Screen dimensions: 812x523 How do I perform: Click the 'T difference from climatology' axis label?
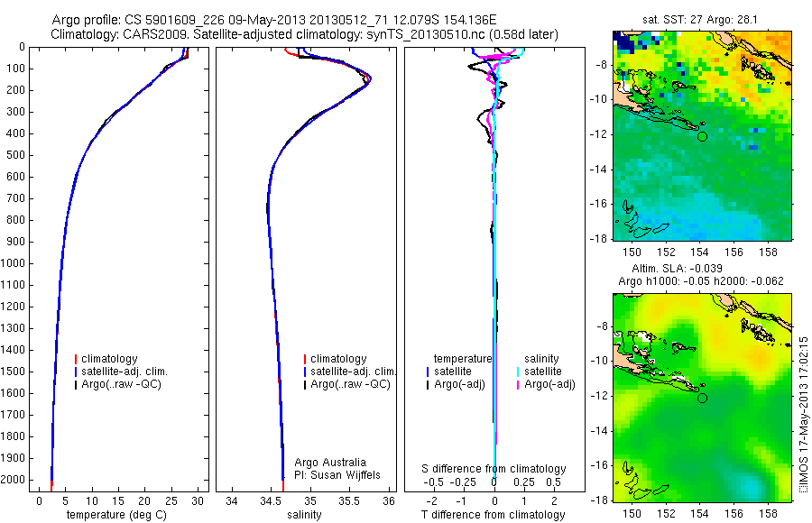(x=493, y=515)
